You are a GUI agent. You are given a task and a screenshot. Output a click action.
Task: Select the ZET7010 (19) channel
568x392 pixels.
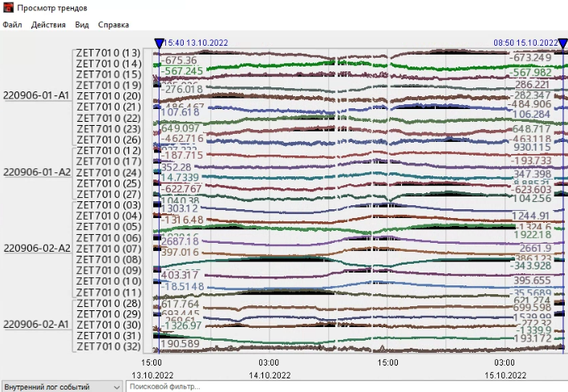(x=108, y=85)
